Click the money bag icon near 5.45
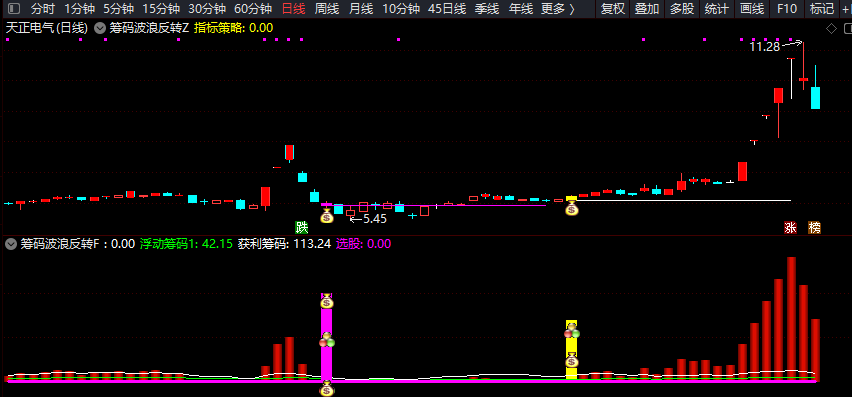This screenshot has height=397, width=852. [327, 216]
